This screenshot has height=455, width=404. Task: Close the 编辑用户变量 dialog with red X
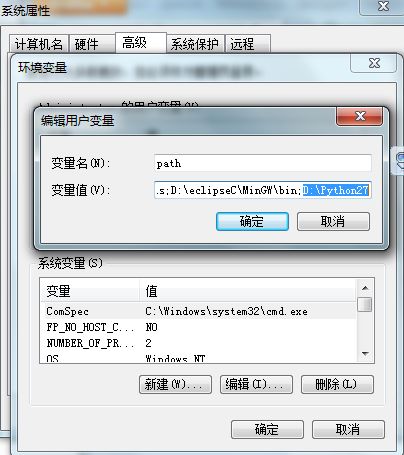(x=360, y=116)
